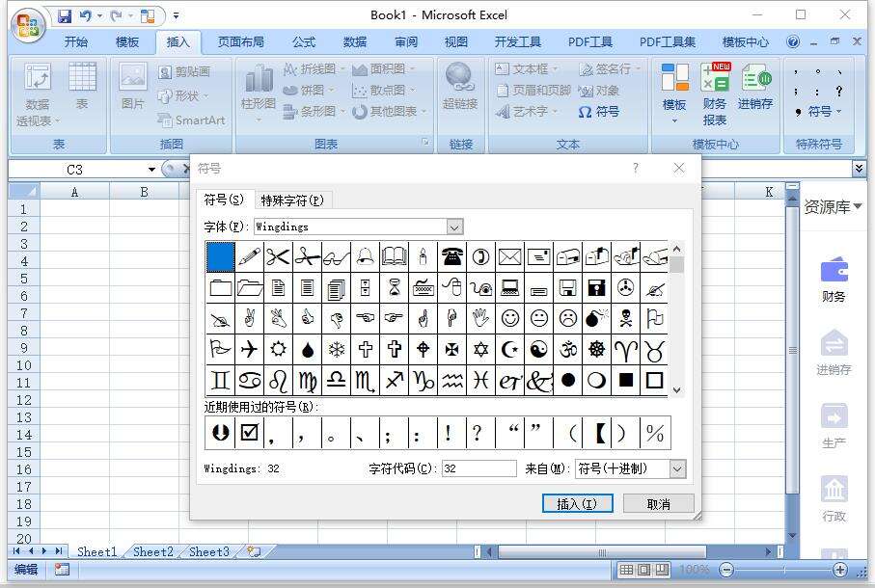
Task: Click the Select All corner button
Action: (24, 192)
